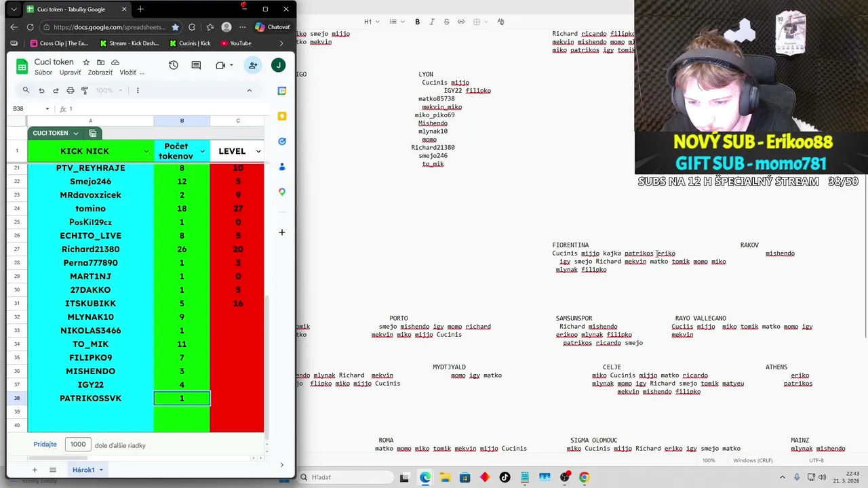Open the zoom 100% dropdown in Sheets
The height and width of the screenshot is (488, 868).
109,90
